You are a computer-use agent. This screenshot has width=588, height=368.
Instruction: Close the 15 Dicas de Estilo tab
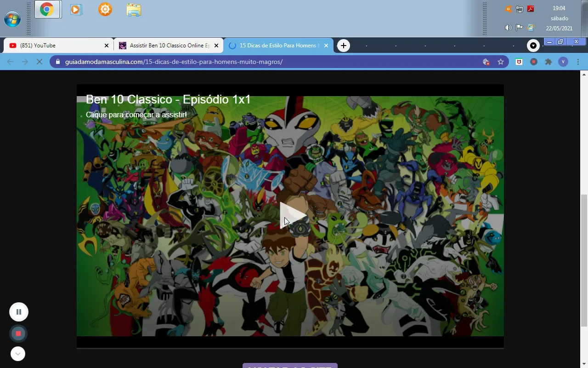pyautogui.click(x=326, y=46)
